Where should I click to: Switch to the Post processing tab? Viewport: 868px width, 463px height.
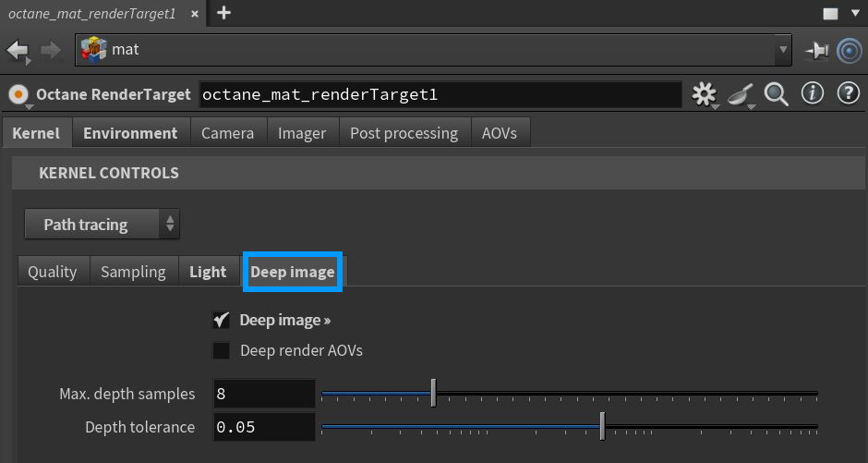(x=404, y=133)
